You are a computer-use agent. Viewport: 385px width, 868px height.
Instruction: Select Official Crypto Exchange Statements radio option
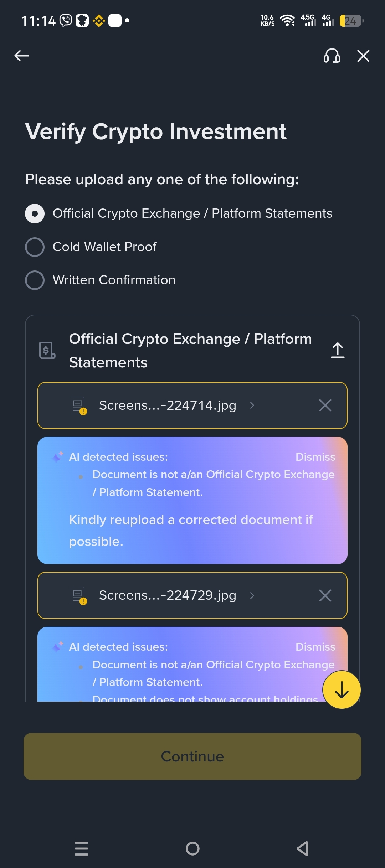[x=35, y=213]
